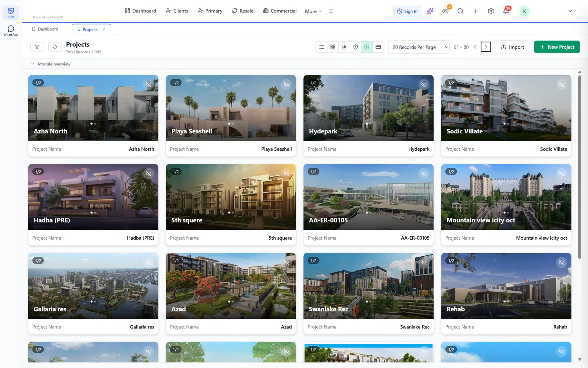Toggle visibility on Mountain view icity oct card

(562, 173)
